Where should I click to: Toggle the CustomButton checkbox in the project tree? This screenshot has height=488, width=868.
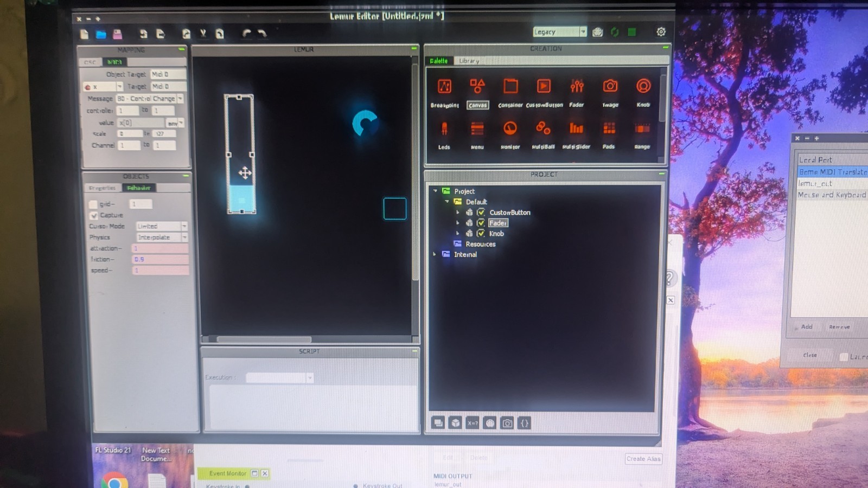coord(481,213)
